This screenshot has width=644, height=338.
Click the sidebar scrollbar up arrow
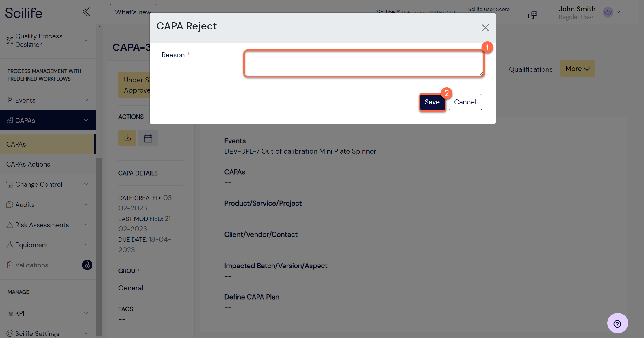(99, 27)
